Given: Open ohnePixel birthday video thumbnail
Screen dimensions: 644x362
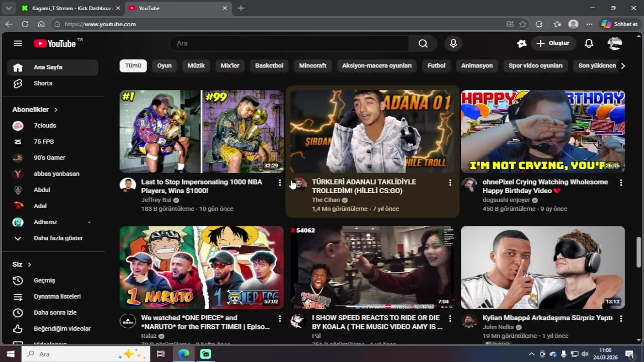Looking at the screenshot, I should 543,131.
